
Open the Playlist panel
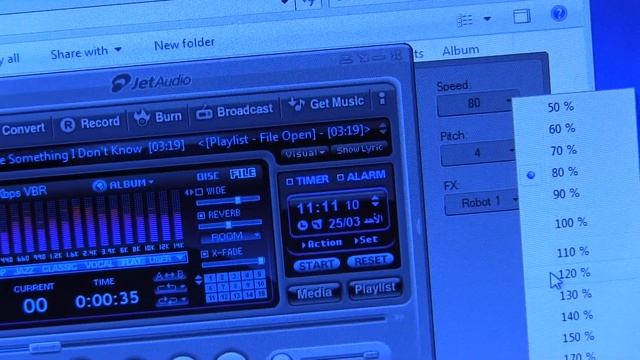[375, 289]
